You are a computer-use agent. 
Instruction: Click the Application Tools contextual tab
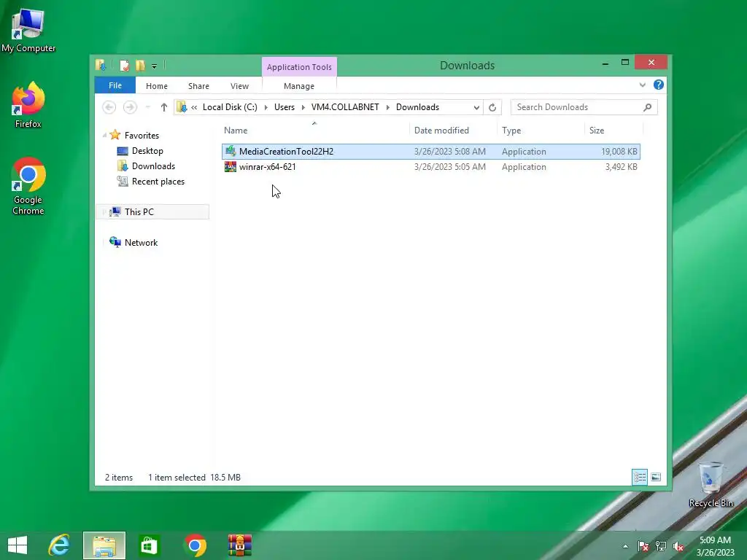tap(299, 67)
